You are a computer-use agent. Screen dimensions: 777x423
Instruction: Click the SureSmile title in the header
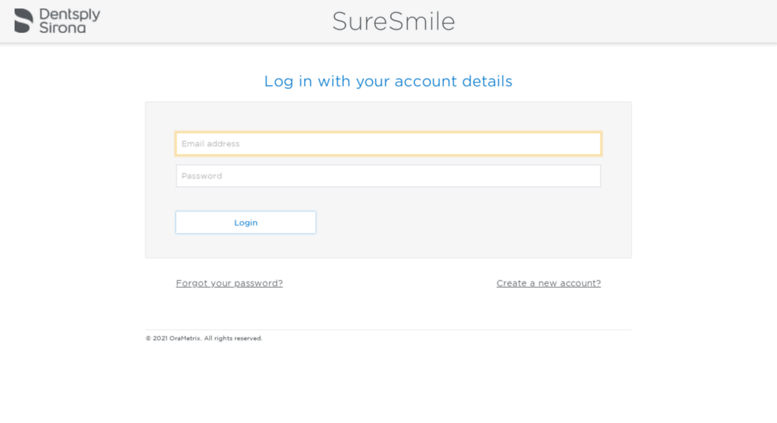click(393, 22)
